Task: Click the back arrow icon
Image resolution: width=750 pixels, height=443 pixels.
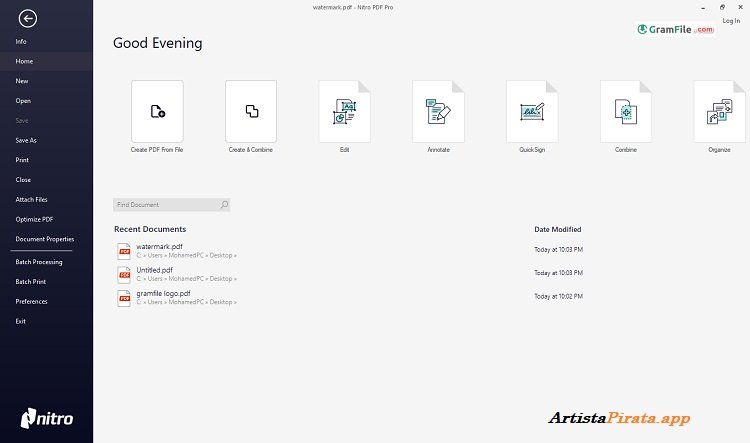Action: pos(27,17)
